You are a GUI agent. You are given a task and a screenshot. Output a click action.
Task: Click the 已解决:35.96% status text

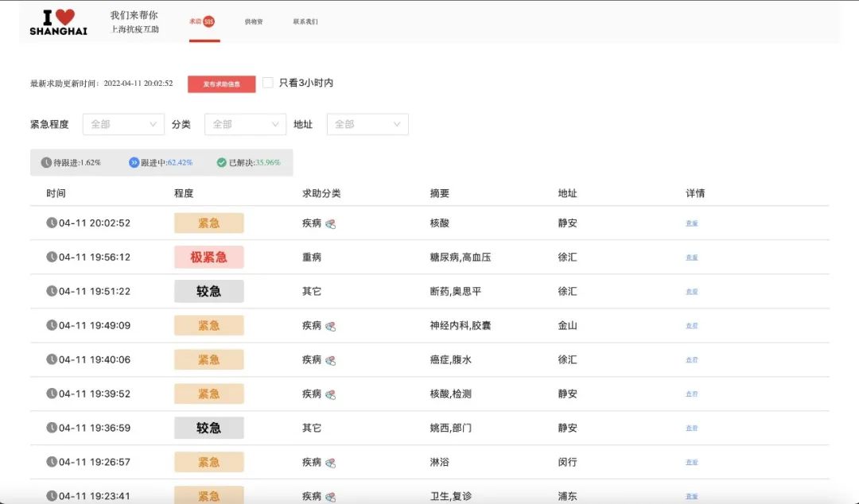(255, 163)
